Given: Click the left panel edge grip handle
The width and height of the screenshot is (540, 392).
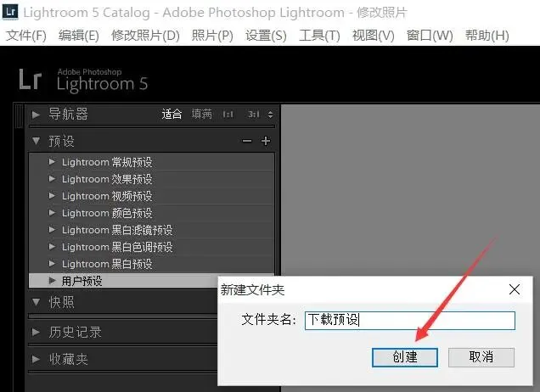Looking at the screenshot, I should (x=19, y=117).
